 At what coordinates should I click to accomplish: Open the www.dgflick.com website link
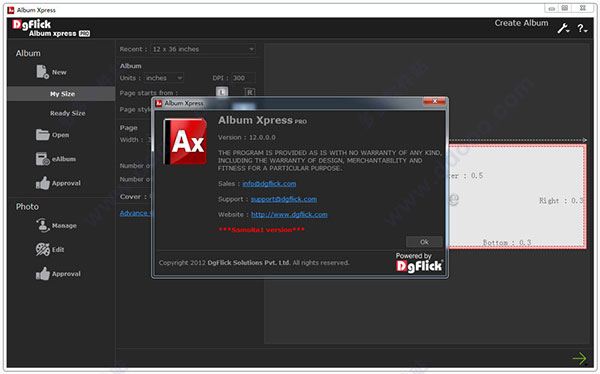tap(289, 214)
